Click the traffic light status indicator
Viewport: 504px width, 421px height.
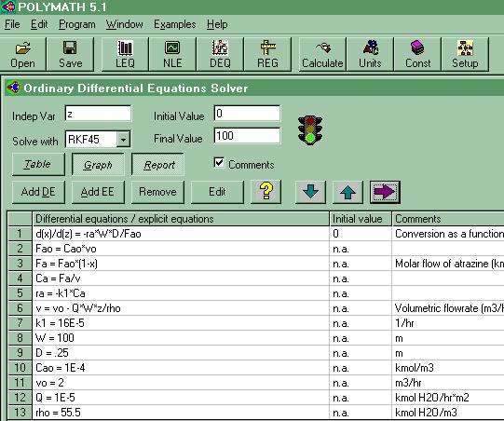(x=310, y=130)
